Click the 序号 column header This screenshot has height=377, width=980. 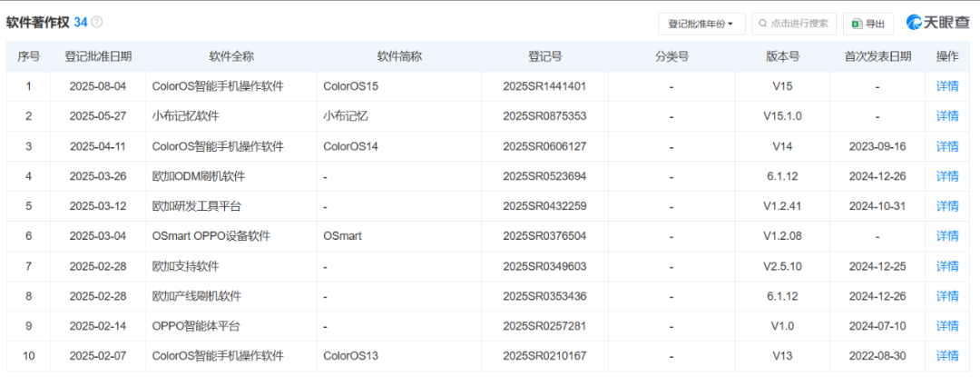[28, 56]
